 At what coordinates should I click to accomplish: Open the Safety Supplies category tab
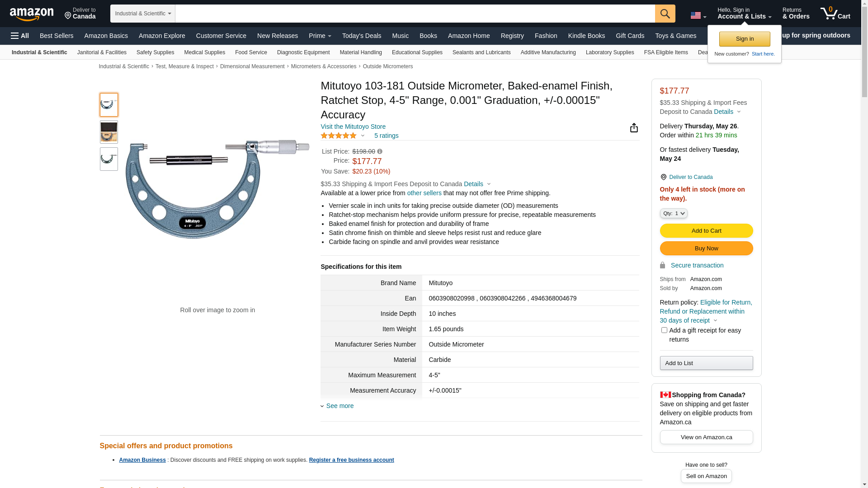point(155,52)
